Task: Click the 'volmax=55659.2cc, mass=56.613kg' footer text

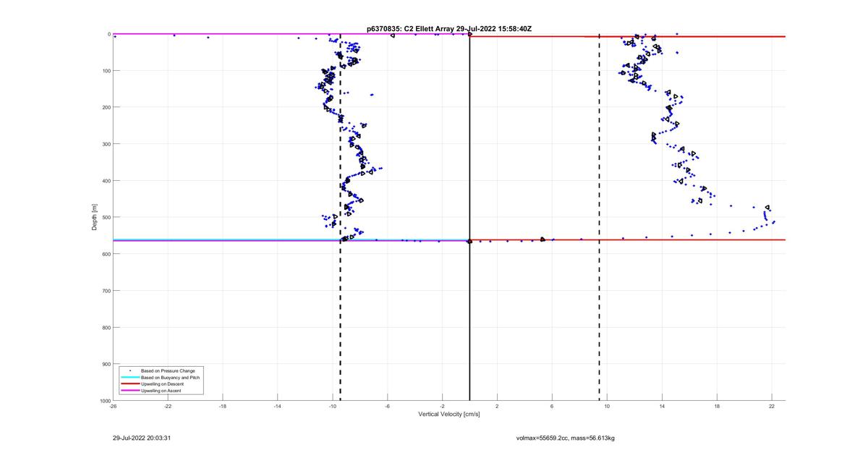Action: tap(566, 438)
